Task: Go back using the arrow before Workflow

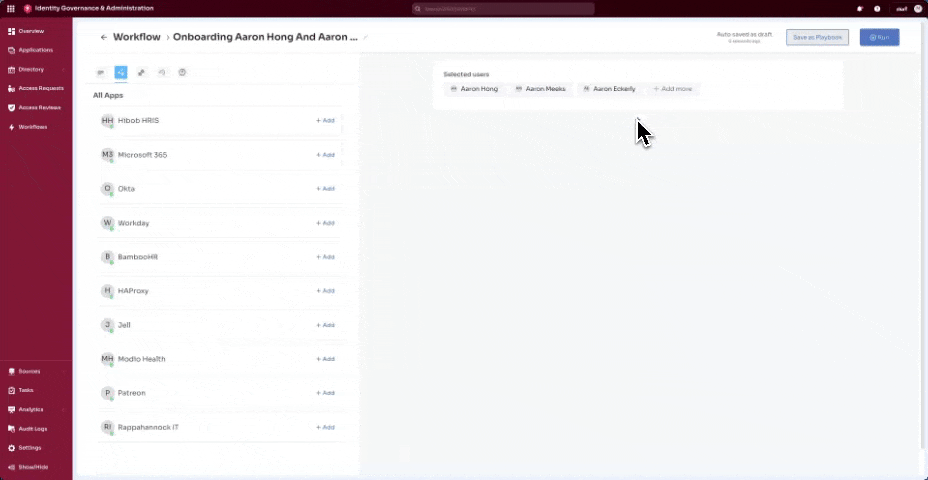Action: pos(104,37)
